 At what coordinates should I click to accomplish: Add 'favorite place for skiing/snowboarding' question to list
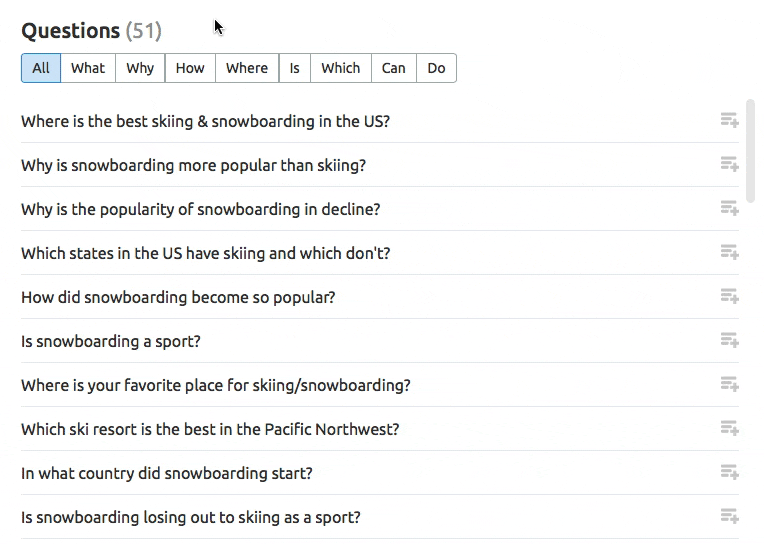pyautogui.click(x=729, y=385)
